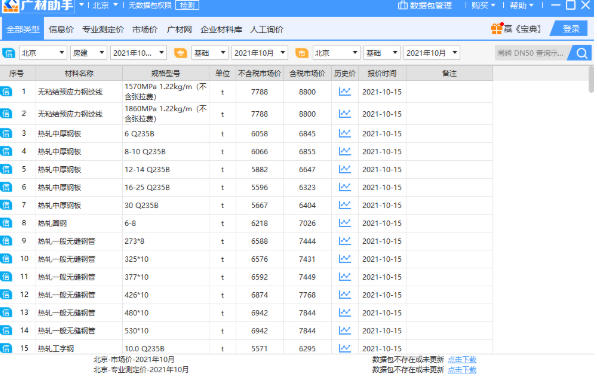Image resolution: width=597 pixels, height=387 pixels.
Task: Open the city dropdown beside the blue icon
Action: click(43, 53)
